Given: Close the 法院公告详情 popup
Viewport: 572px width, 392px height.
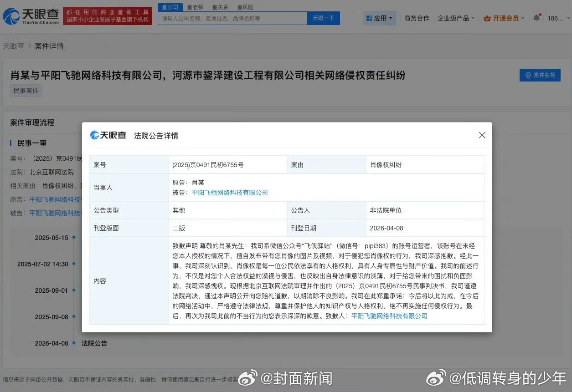Looking at the screenshot, I should click(x=482, y=135).
